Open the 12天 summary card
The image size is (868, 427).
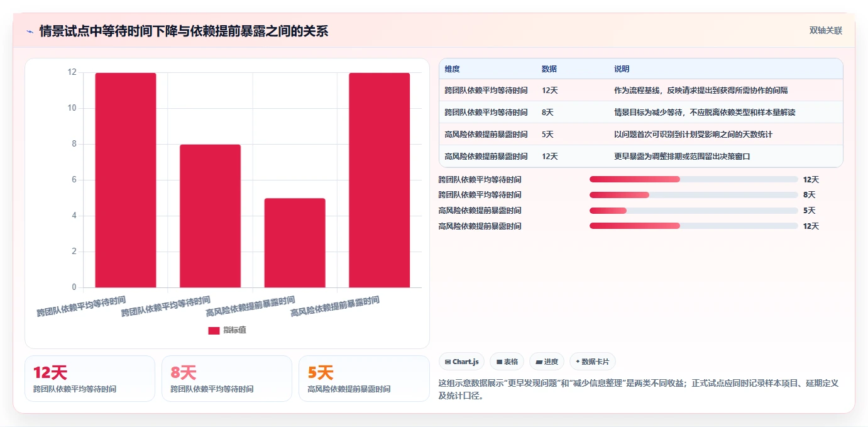(x=90, y=379)
